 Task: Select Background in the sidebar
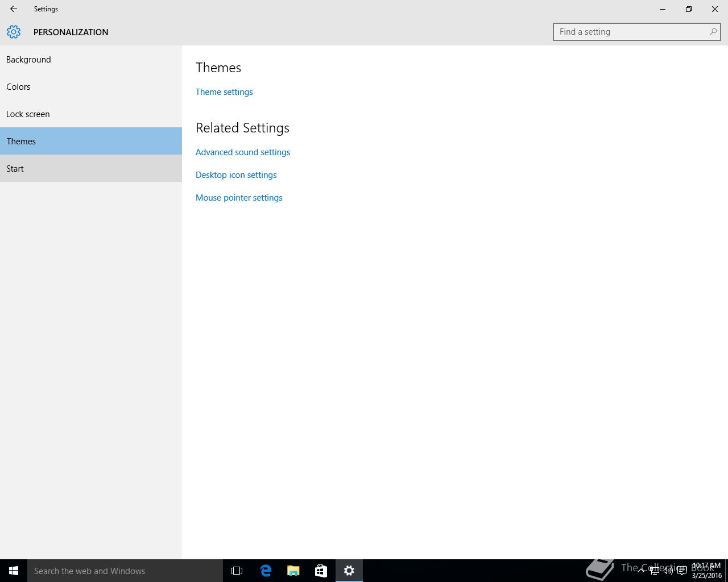point(28,60)
